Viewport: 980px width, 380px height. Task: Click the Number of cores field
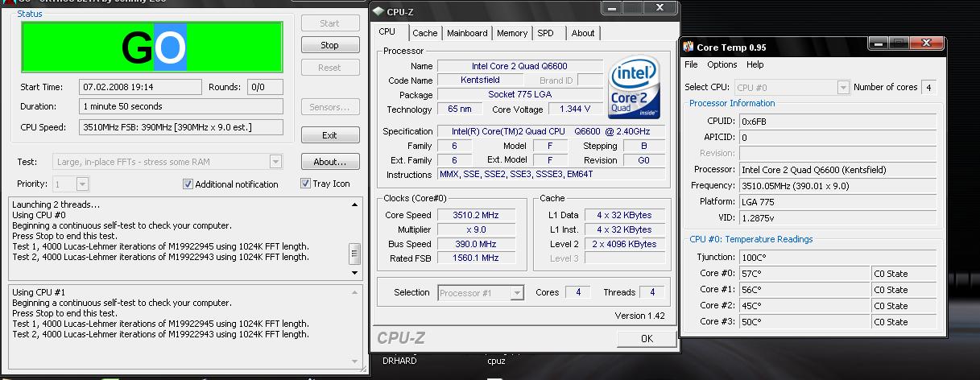(x=928, y=87)
